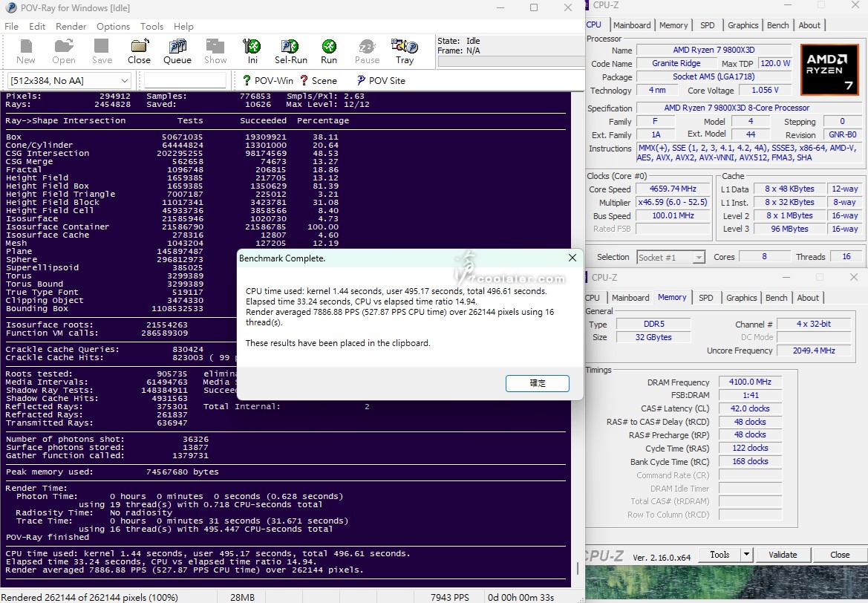Image resolution: width=868 pixels, height=603 pixels.
Task: Switch to Bench tab in upper CPU-Z window
Action: [777, 25]
